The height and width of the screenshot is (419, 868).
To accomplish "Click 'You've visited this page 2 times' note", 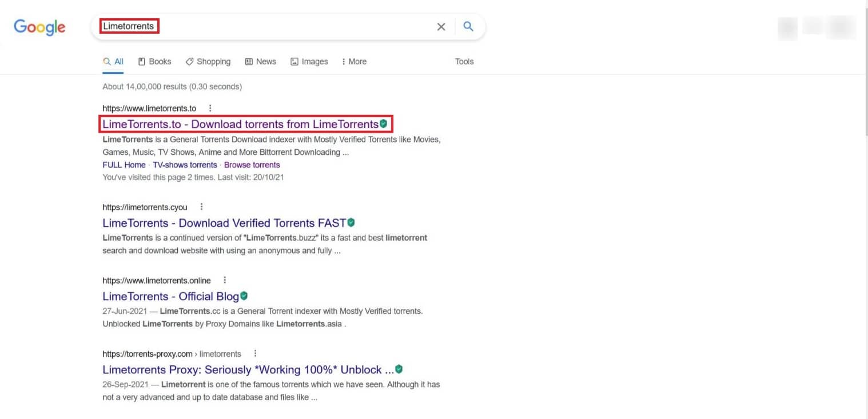I will tap(193, 177).
